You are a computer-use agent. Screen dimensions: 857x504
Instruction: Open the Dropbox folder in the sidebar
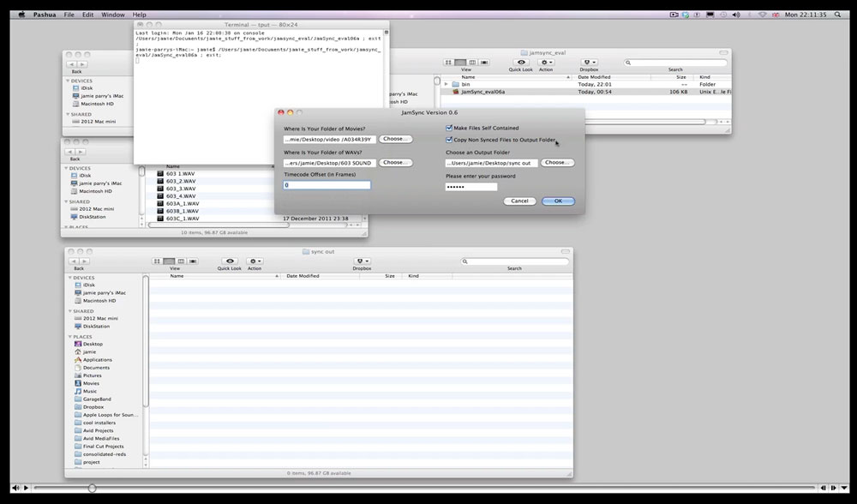pyautogui.click(x=93, y=406)
